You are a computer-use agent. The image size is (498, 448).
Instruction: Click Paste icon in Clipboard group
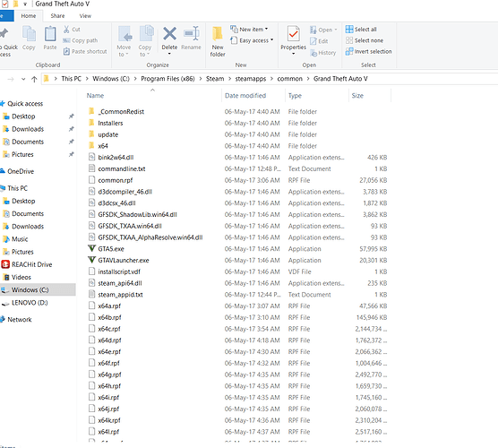(50, 38)
